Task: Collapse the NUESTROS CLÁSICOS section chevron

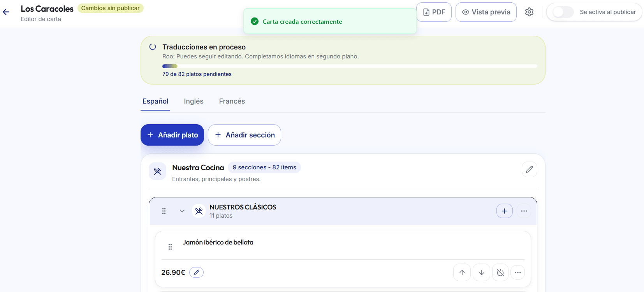Action: (x=182, y=211)
